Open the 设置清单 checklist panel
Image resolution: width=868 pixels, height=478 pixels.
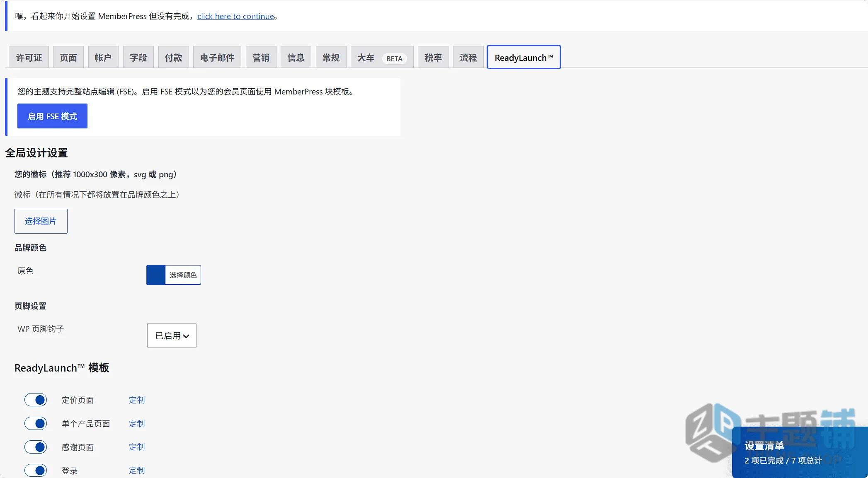(800, 452)
